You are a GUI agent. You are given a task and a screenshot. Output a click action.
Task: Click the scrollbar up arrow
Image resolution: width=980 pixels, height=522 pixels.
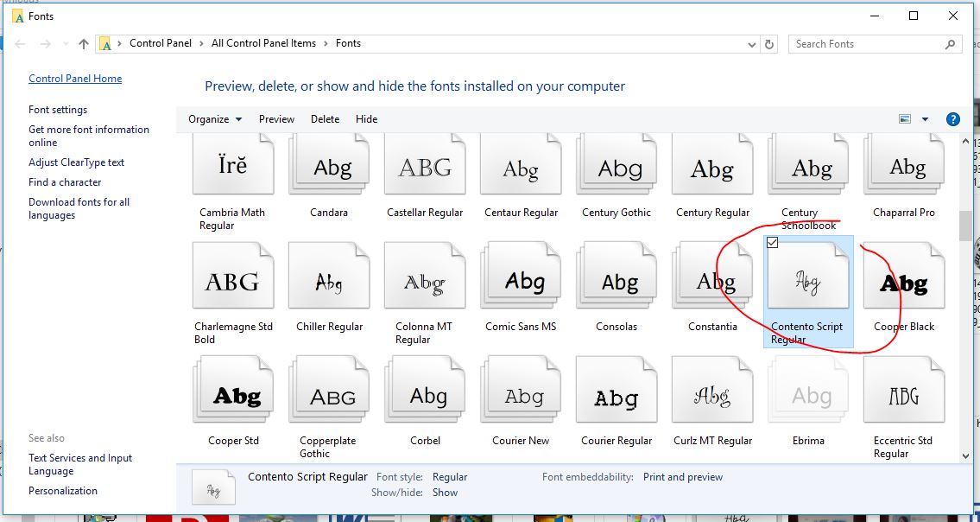coord(965,142)
